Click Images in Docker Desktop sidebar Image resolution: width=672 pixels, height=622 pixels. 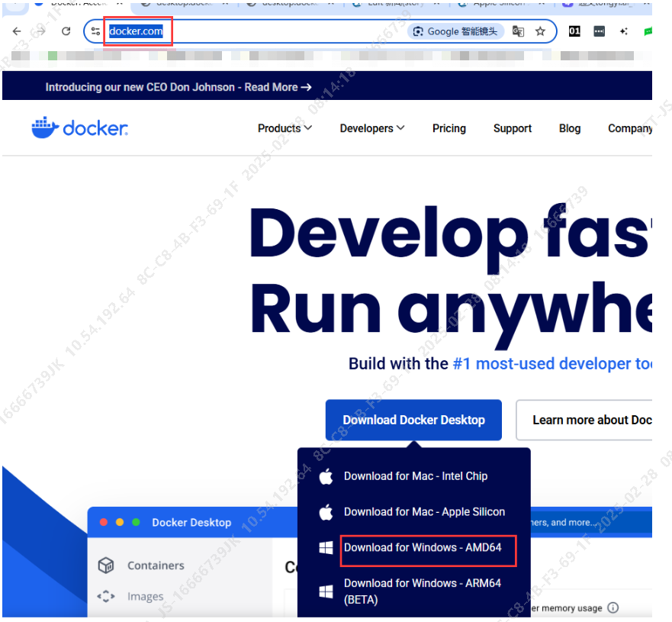pos(145,596)
